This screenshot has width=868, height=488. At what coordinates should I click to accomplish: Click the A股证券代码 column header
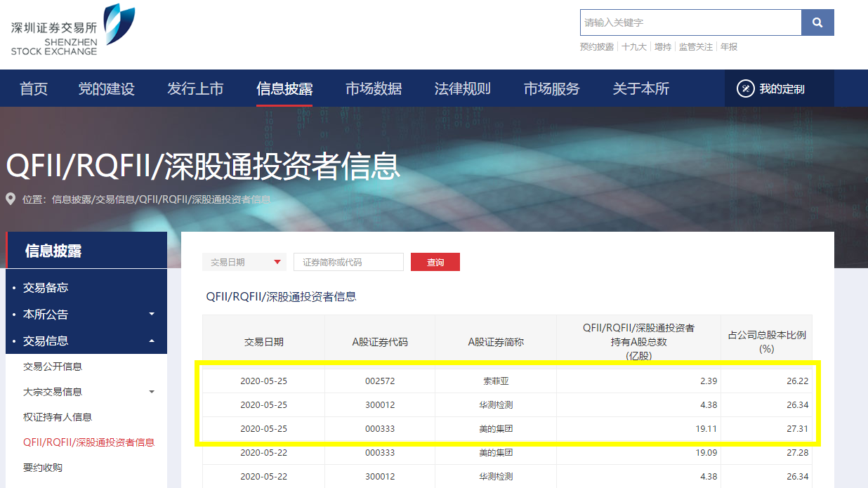380,342
